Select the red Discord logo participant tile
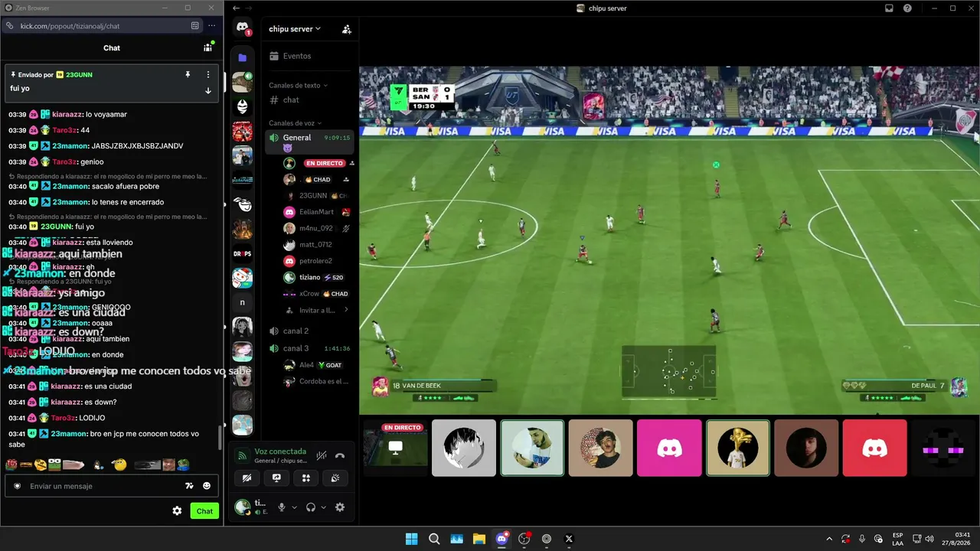 [x=875, y=448]
